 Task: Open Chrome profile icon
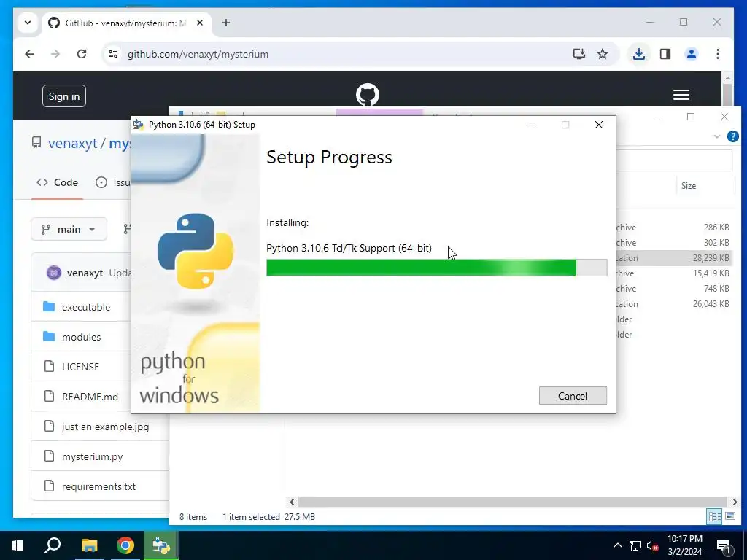692,54
